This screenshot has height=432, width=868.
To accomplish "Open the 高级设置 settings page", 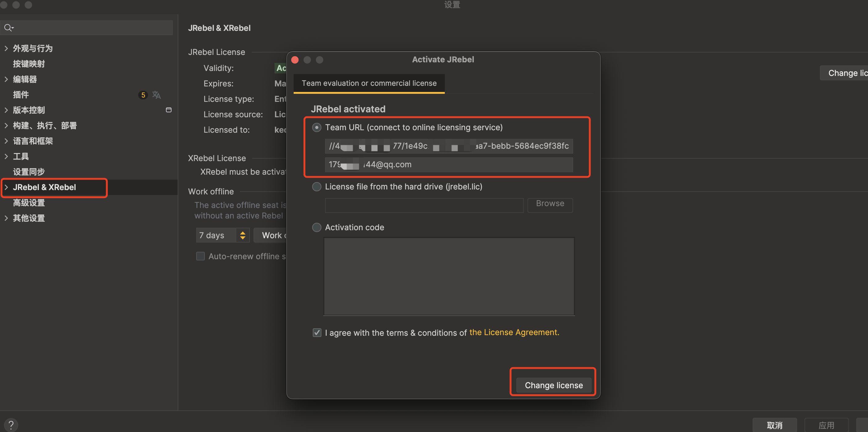I will pyautogui.click(x=29, y=203).
